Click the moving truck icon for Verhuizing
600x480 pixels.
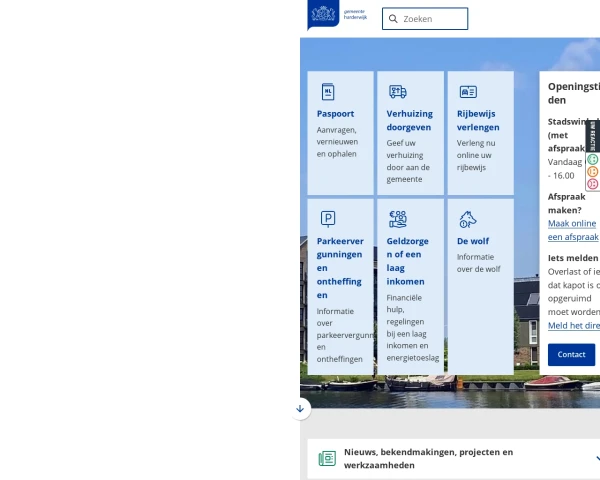pyautogui.click(x=398, y=92)
